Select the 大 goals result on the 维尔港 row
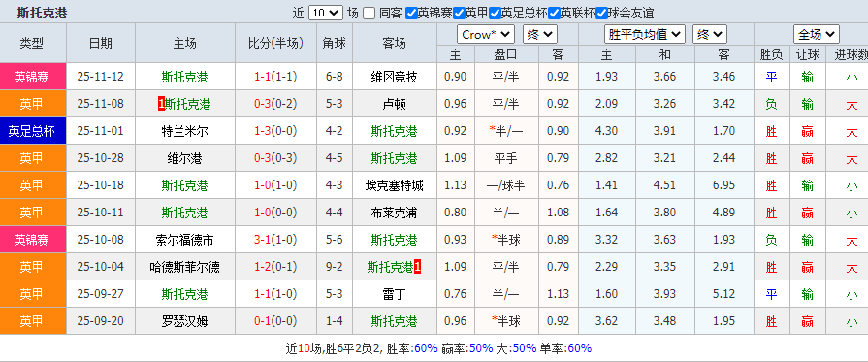The height and width of the screenshot is (362, 868). tap(852, 158)
